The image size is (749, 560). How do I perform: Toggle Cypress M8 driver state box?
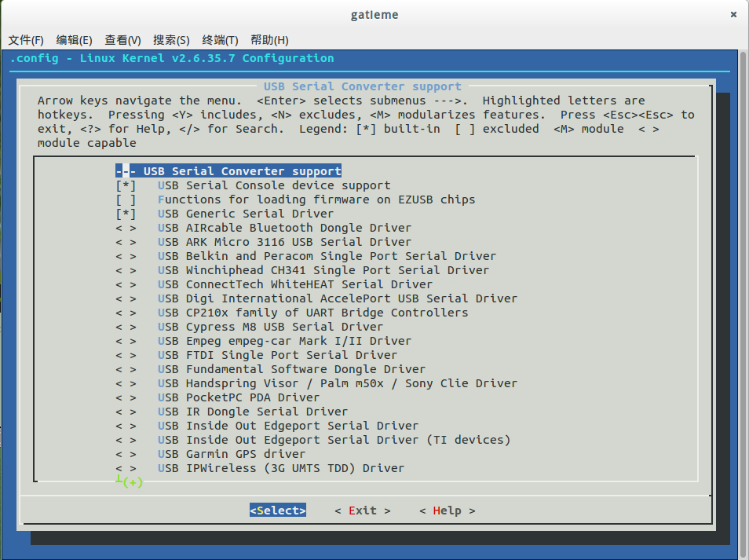pyautogui.click(x=126, y=327)
